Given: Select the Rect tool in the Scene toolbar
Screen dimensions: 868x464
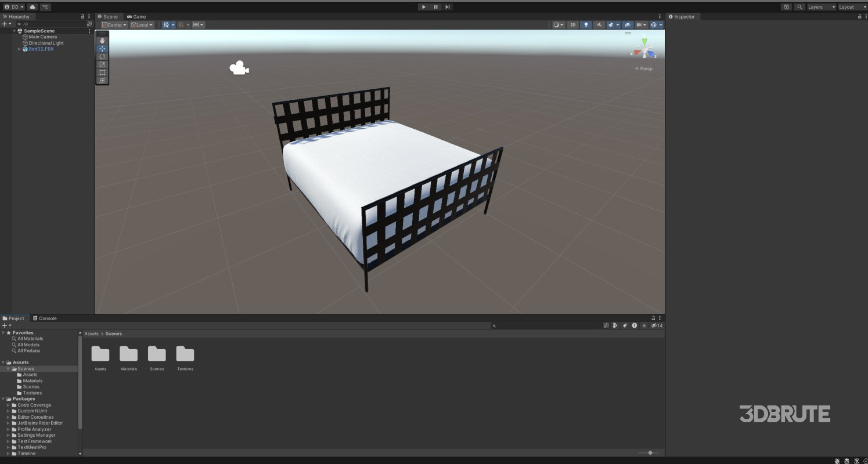Looking at the screenshot, I should [102, 72].
